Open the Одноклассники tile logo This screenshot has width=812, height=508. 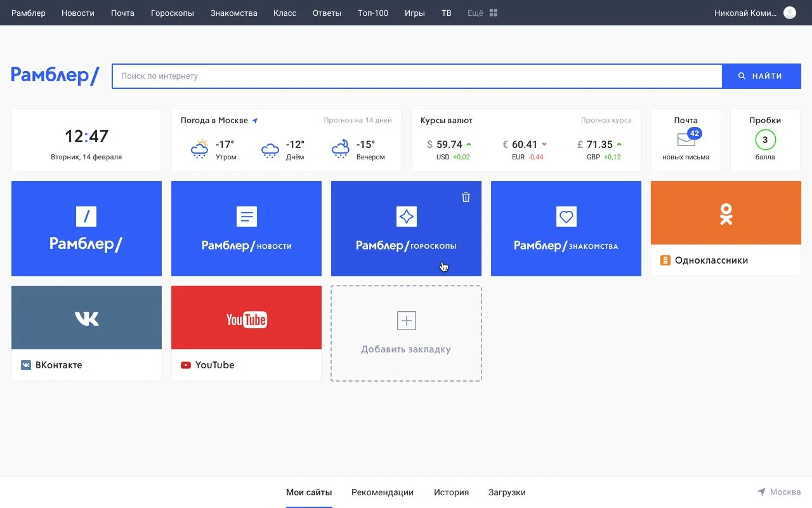pos(726,213)
